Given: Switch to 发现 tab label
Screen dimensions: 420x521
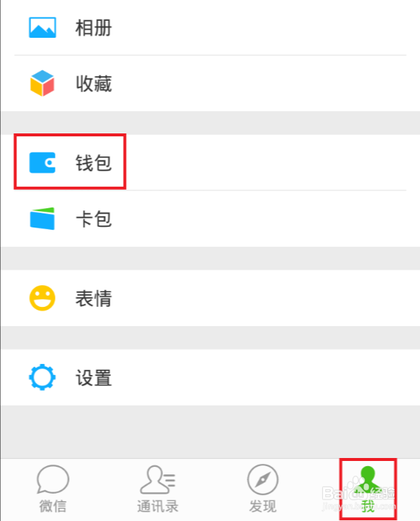Looking at the screenshot, I should [263, 506].
